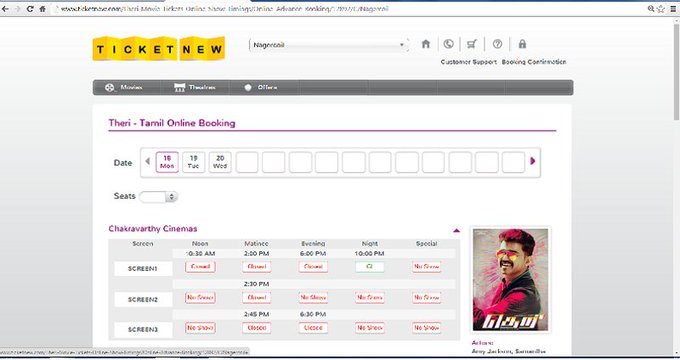The height and width of the screenshot is (360, 680).
Task: Click SCREEN2 Evening No Show button
Action: tap(313, 298)
